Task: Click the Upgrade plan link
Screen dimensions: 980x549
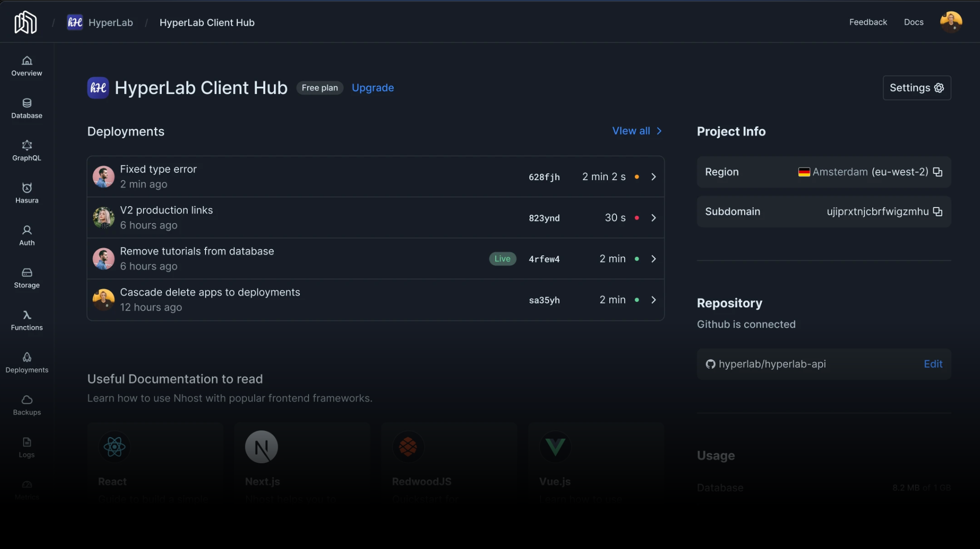Action: (372, 88)
